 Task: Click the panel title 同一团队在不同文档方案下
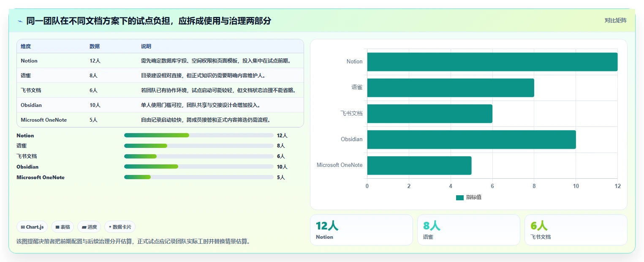(x=149, y=21)
